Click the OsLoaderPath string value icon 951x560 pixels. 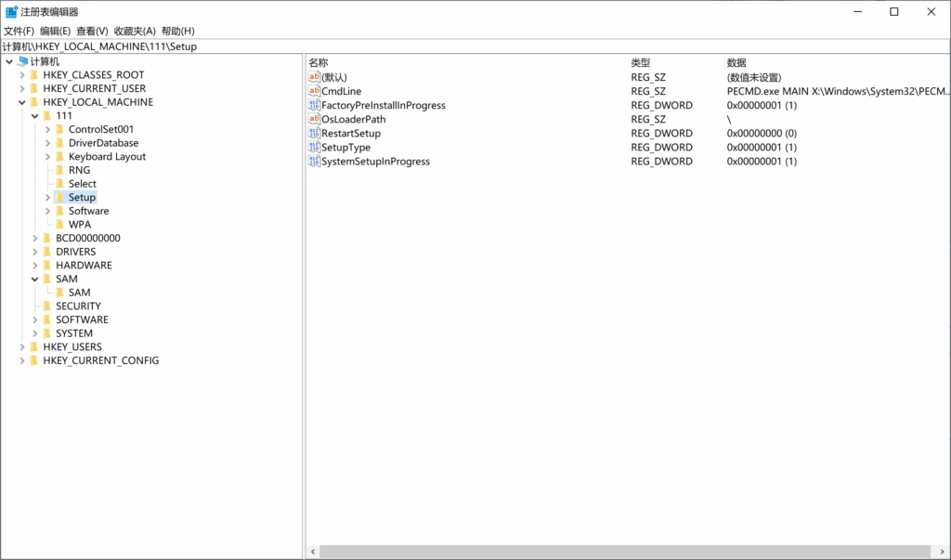(314, 120)
